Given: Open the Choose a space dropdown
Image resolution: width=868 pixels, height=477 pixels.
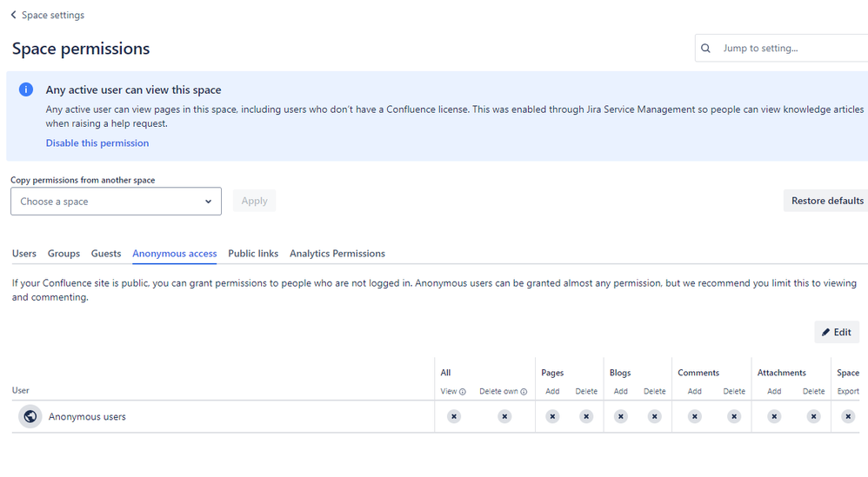Looking at the screenshot, I should 117,202.
